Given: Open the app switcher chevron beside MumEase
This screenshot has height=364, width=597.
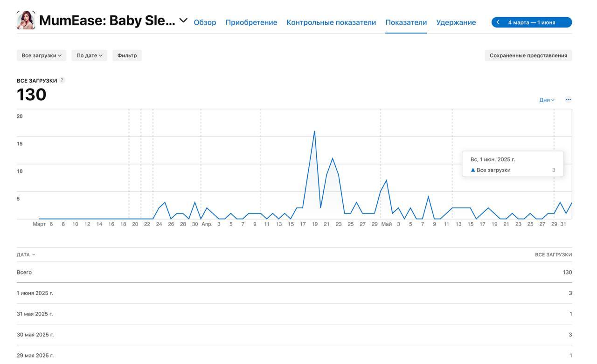Looking at the screenshot, I should coord(183,21).
